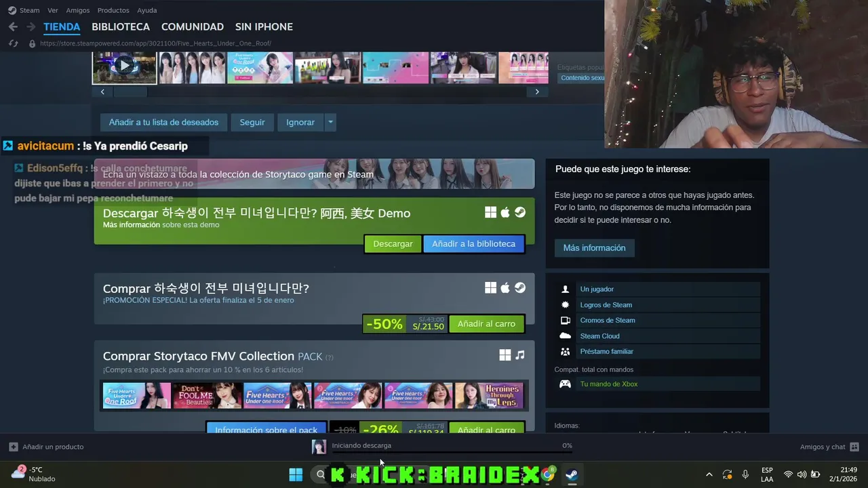Viewport: 868px width, 488px height.
Task: Click the Windows icon in the Demo row
Action: pos(490,213)
